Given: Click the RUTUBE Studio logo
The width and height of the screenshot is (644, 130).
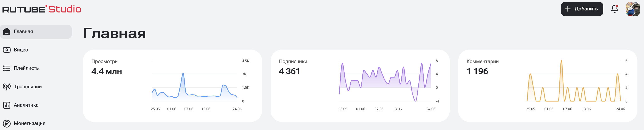Looking at the screenshot, I should pyautogui.click(x=41, y=9).
